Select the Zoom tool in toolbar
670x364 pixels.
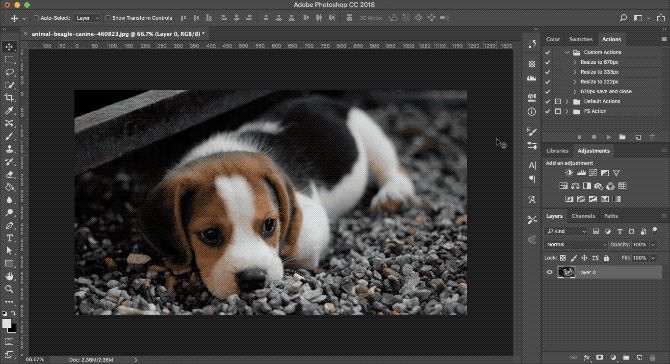[9, 289]
